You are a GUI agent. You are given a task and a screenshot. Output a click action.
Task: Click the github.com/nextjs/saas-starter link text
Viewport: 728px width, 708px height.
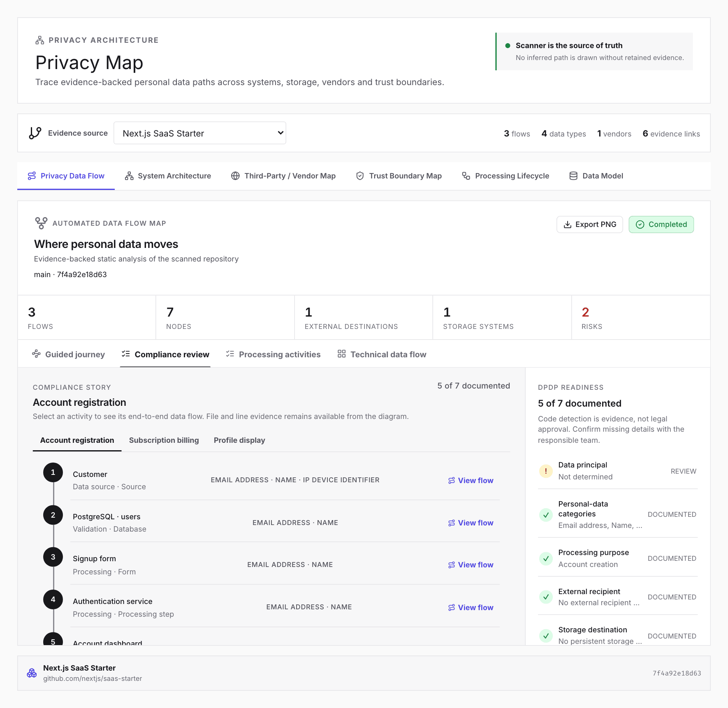(93, 679)
